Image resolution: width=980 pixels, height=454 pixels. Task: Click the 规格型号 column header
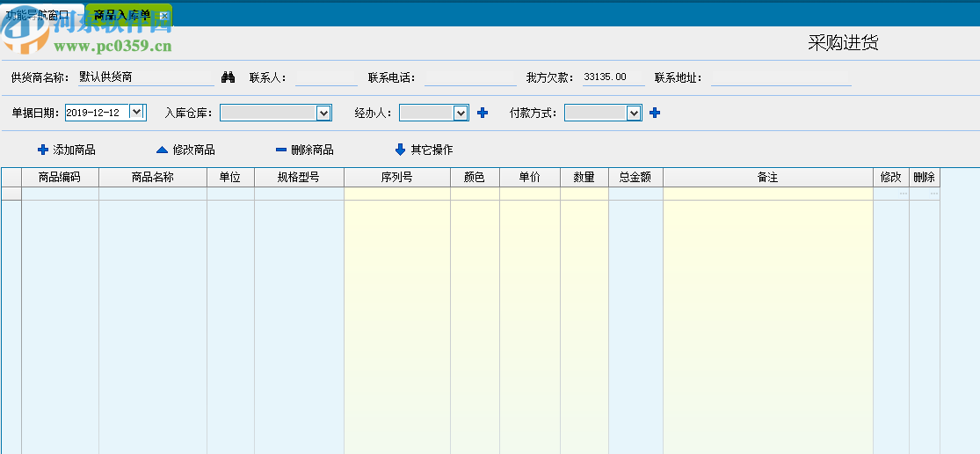pyautogui.click(x=300, y=178)
